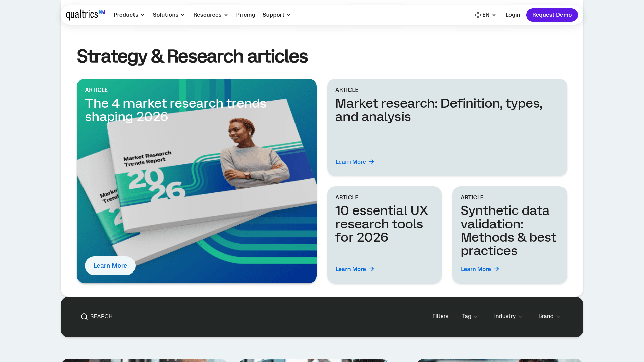Go to the Pricing page
This screenshot has width=644, height=362.
(x=246, y=15)
